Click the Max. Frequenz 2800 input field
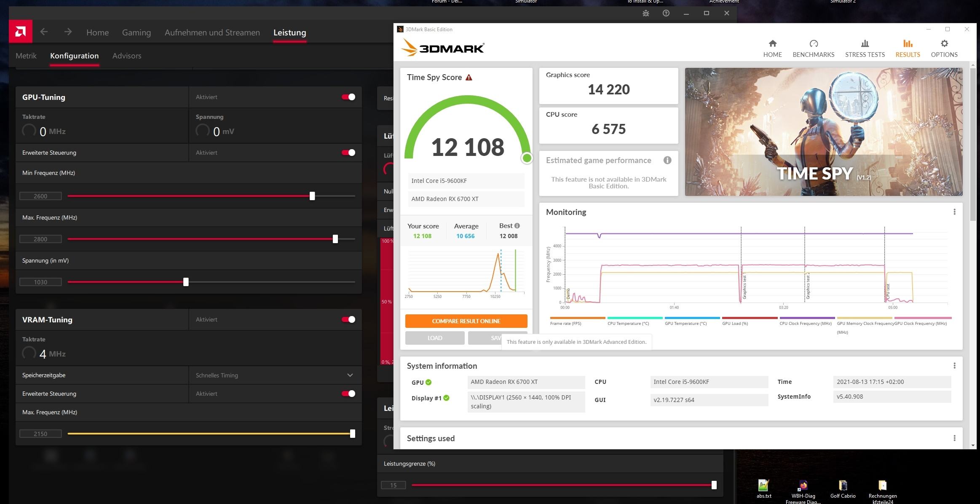Screen dimensions: 980x504 pos(40,239)
